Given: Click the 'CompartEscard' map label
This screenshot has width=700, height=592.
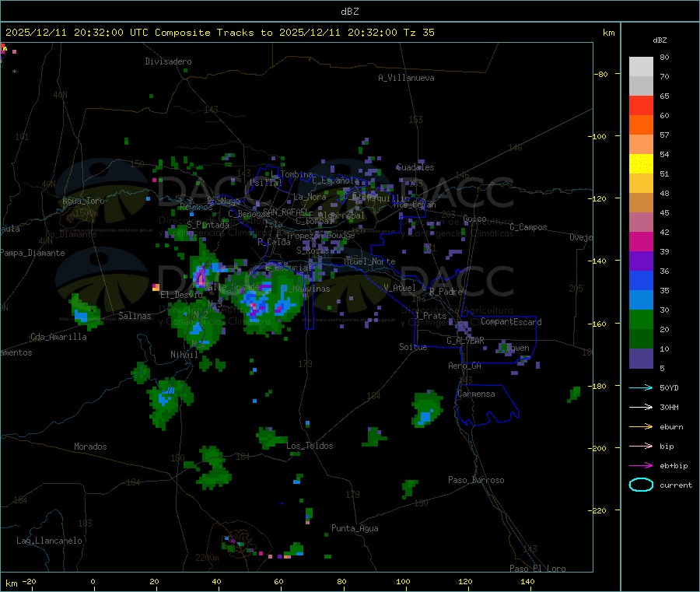Looking at the screenshot, I should [x=511, y=322].
